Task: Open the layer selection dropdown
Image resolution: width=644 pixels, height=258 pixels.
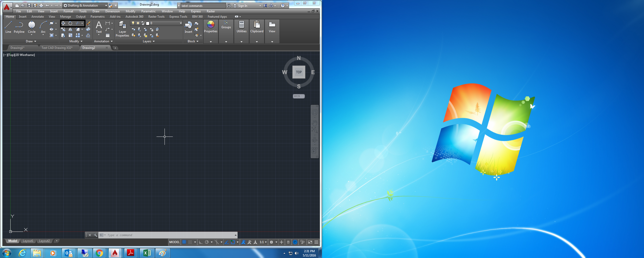Action: pyautogui.click(x=180, y=23)
